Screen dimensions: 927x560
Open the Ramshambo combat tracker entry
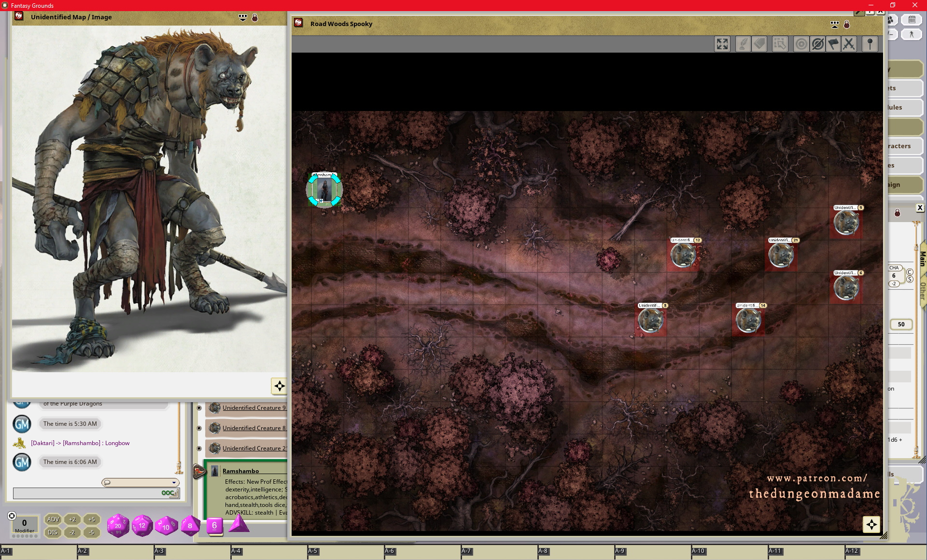(240, 471)
